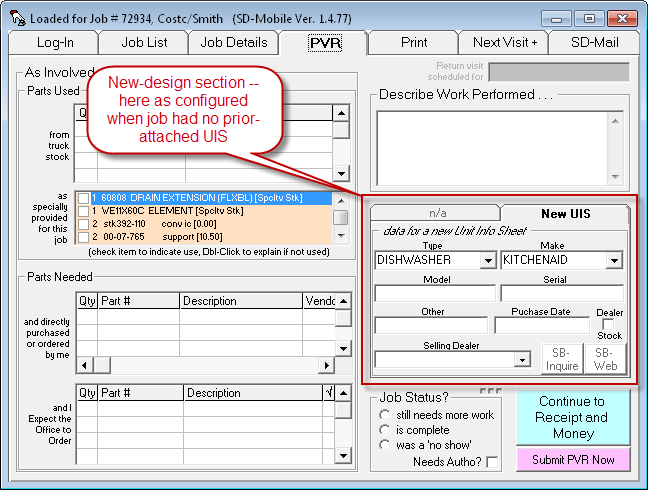This screenshot has height=490, width=648.
Task: Check the DRAIN EXTENSION part checkbox
Action: point(83,198)
